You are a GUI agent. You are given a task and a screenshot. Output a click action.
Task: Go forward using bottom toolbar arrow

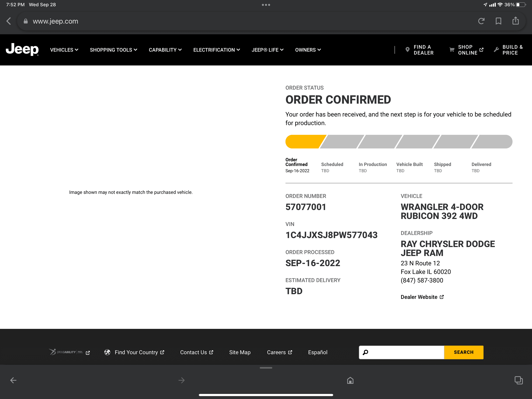click(x=181, y=380)
